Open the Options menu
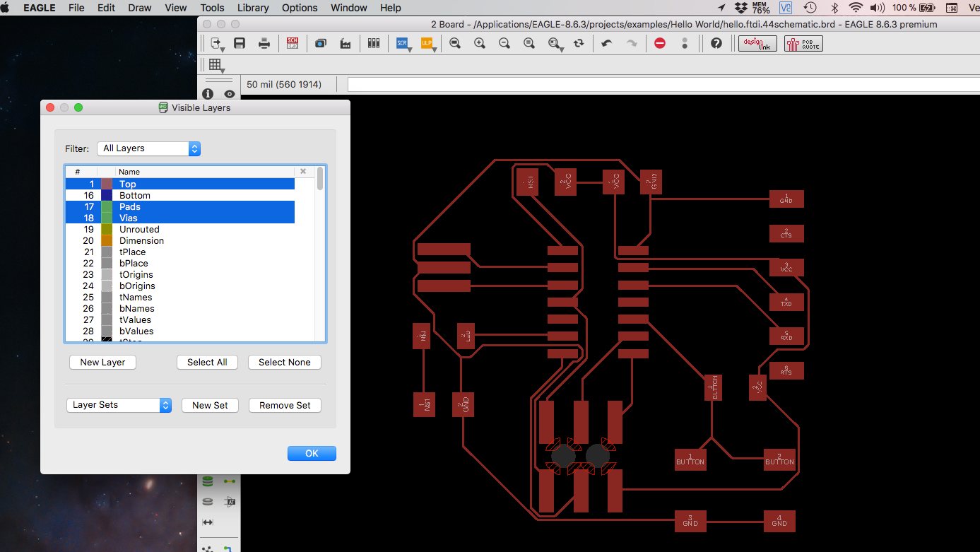This screenshot has width=980, height=552. coord(300,8)
